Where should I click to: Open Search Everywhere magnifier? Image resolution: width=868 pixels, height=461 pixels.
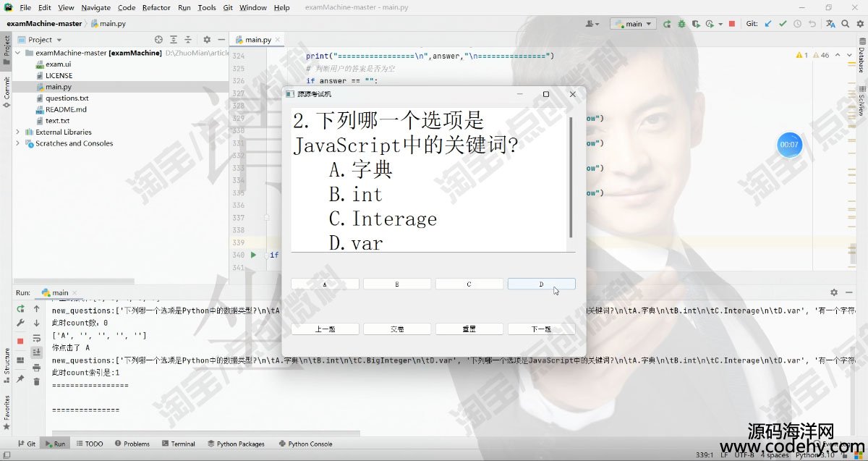(x=844, y=24)
